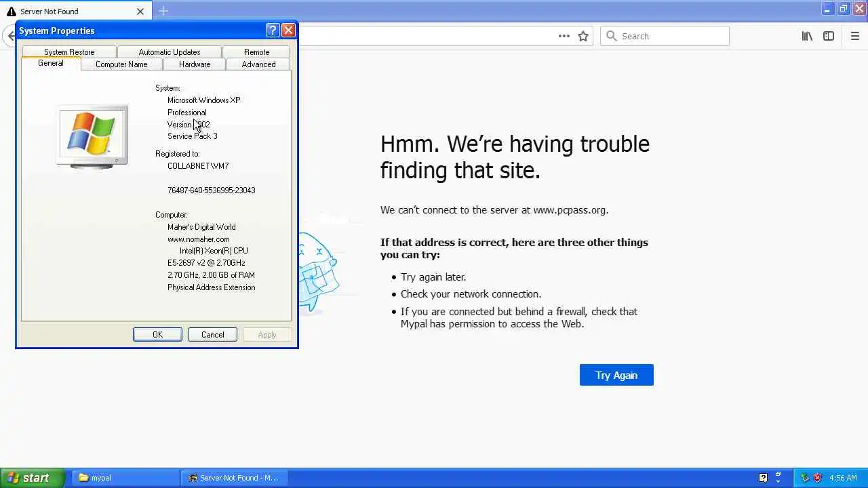Open the Remote tab
Viewport: 868px width, 488px height.
click(x=256, y=52)
